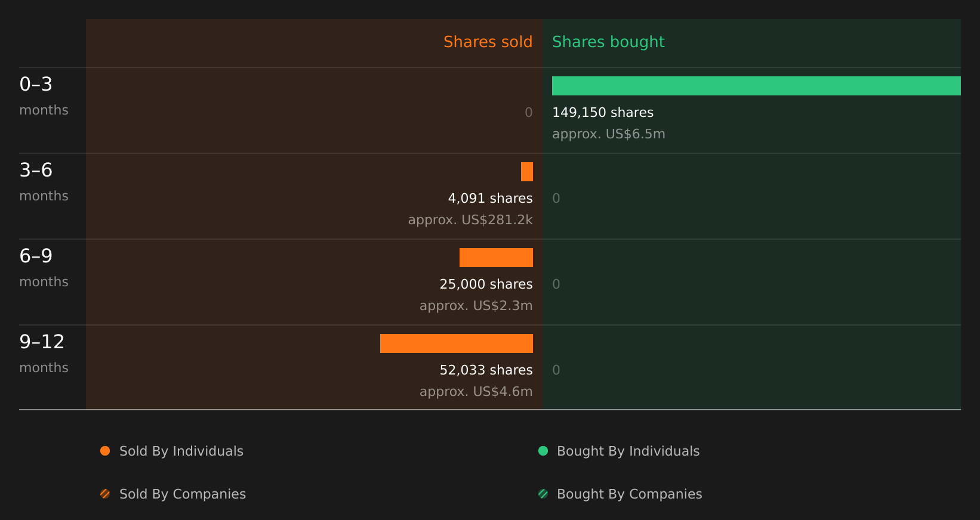Click the zero bought value in 3–6 months row

pyautogui.click(x=556, y=199)
